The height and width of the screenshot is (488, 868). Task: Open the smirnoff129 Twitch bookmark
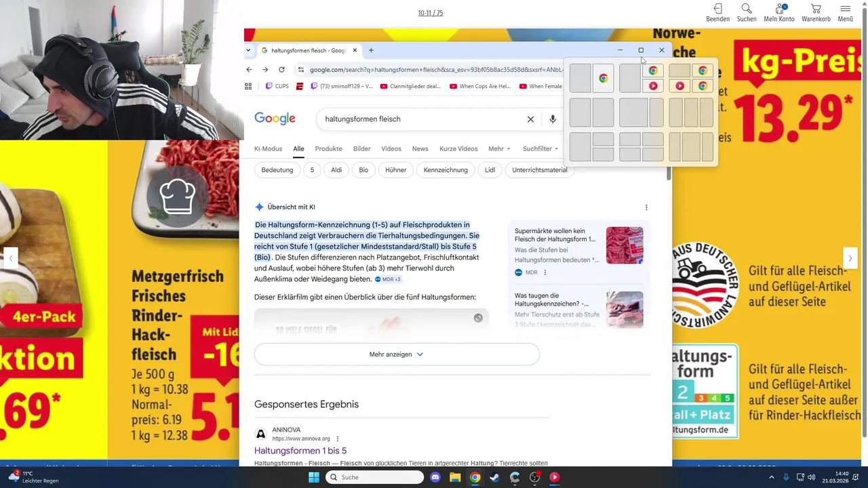[342, 86]
